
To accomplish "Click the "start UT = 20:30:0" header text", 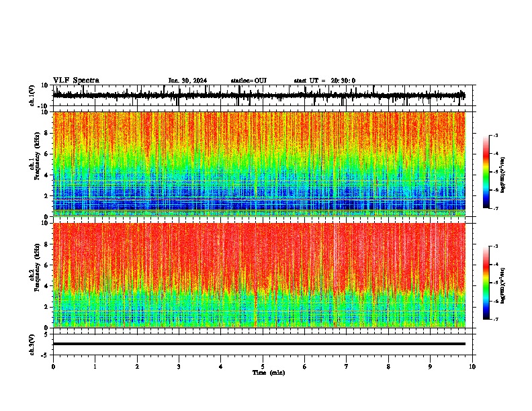I will (324, 81).
